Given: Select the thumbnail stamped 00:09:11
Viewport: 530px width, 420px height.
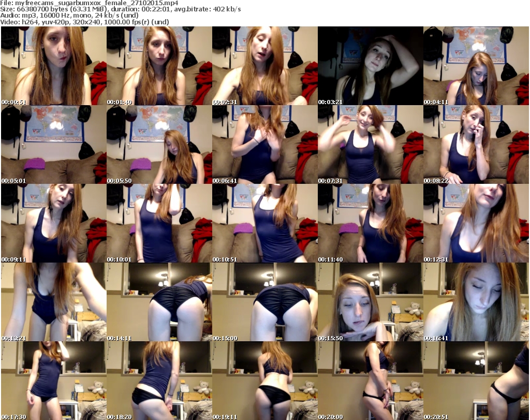Looking at the screenshot, I should click(x=54, y=223).
